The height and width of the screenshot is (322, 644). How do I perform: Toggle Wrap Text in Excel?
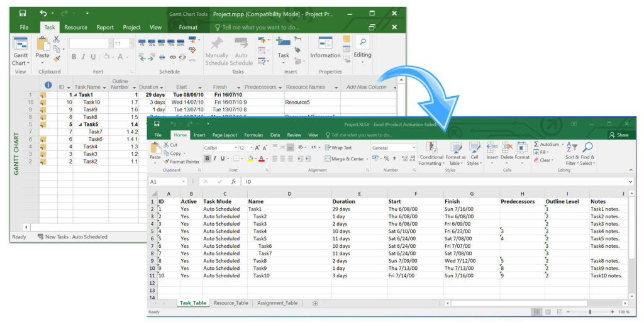click(x=338, y=148)
